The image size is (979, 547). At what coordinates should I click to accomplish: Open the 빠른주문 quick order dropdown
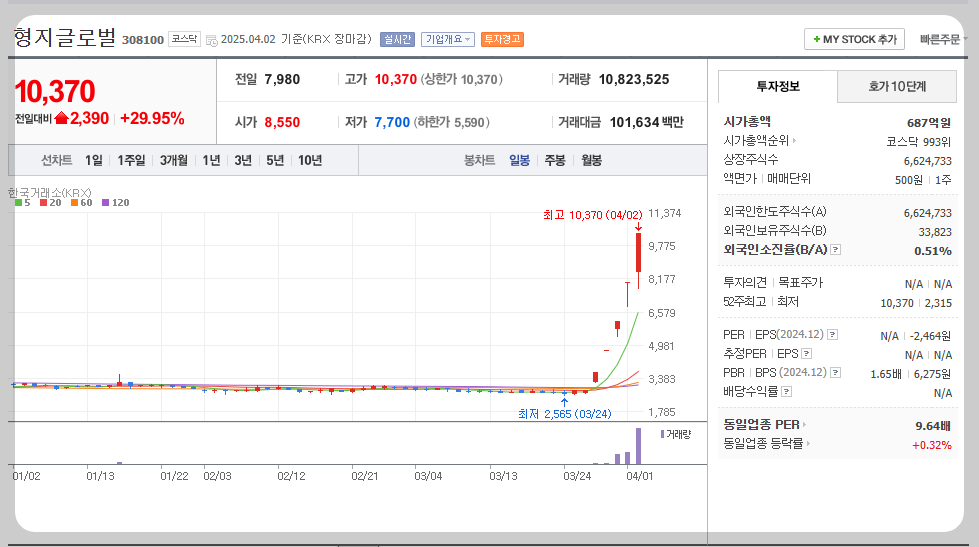coord(943,39)
